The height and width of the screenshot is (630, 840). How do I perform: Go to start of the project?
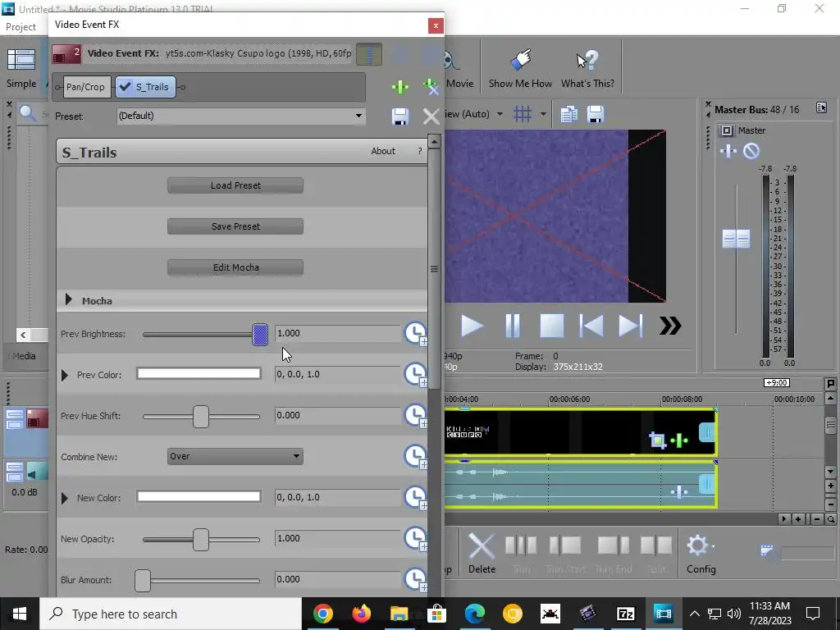pyautogui.click(x=591, y=326)
